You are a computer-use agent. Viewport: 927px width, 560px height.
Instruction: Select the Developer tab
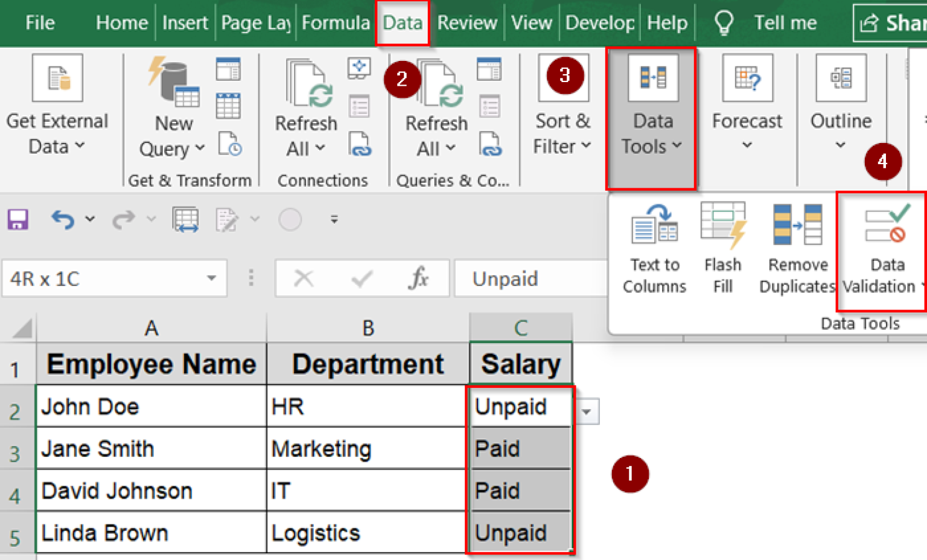[599, 23]
